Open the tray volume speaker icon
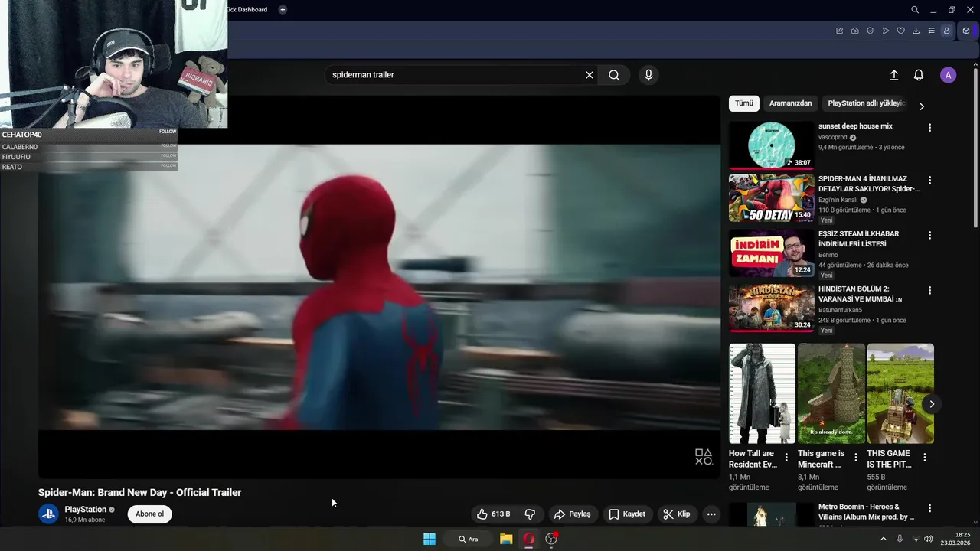 (x=928, y=539)
